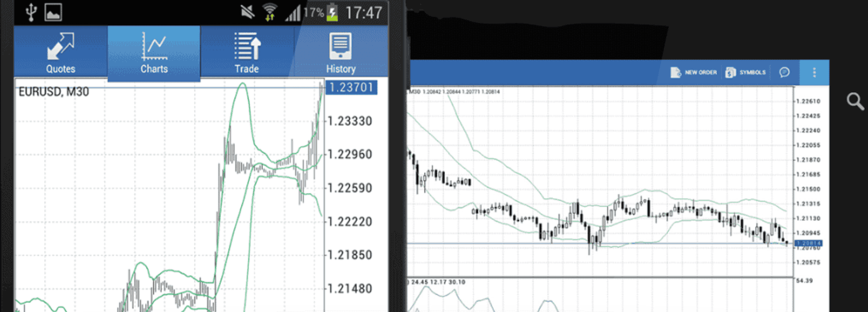The height and width of the screenshot is (312, 868).
Task: Click the current price label 1.23701
Action: coord(352,87)
